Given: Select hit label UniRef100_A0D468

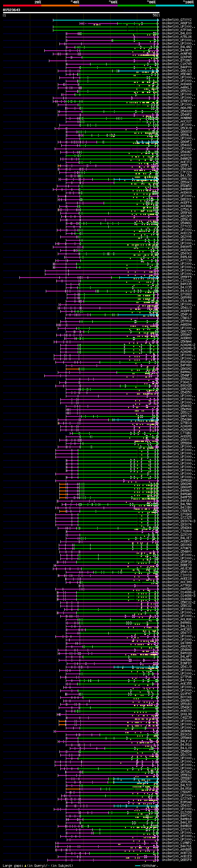Looking at the screenshot, I should tap(177, 84).
